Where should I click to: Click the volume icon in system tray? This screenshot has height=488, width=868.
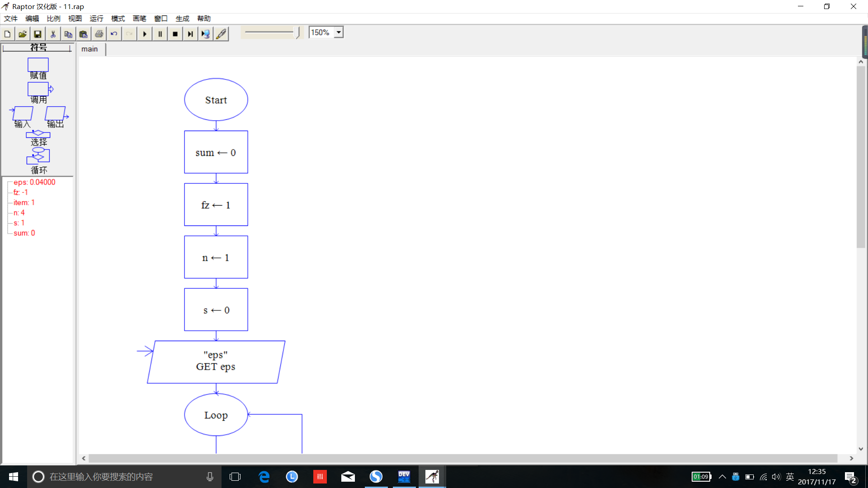(x=776, y=477)
